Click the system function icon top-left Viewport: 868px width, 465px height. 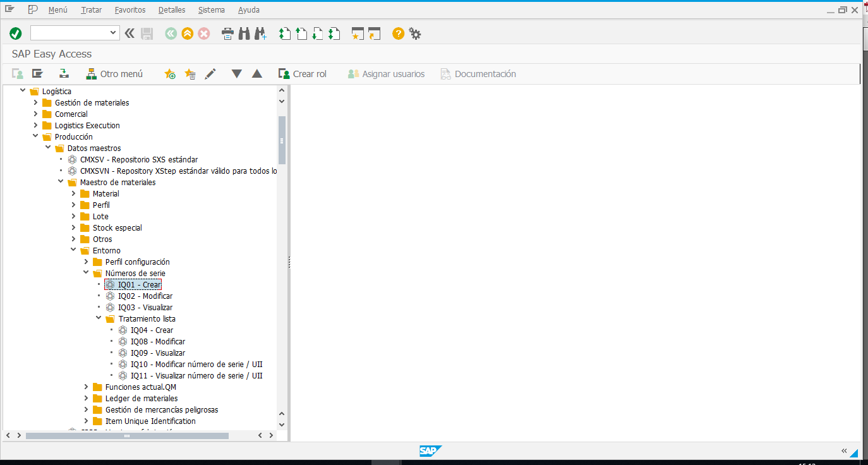9,9
